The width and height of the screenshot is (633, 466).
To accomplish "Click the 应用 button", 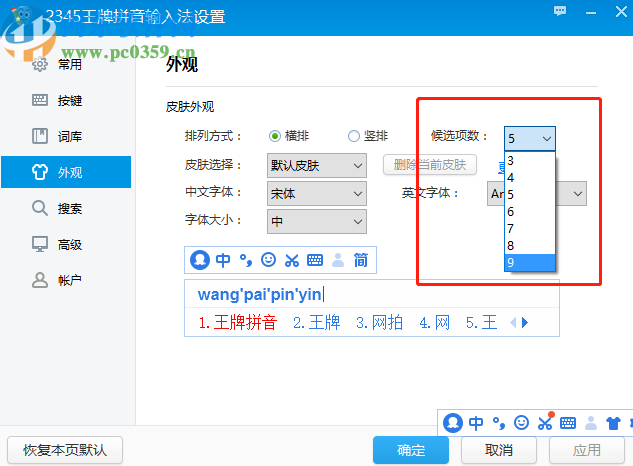I will click(587, 450).
